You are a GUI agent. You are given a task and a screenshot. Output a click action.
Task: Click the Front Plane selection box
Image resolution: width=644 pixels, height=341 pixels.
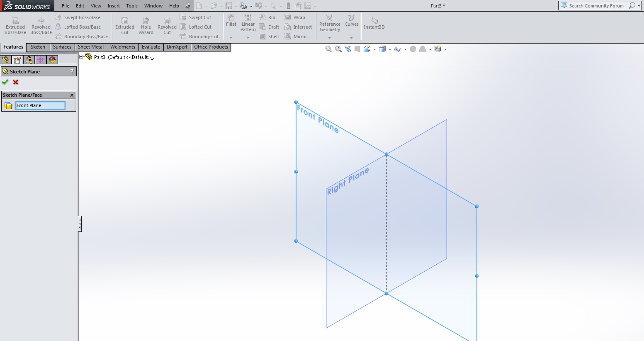[x=40, y=105]
